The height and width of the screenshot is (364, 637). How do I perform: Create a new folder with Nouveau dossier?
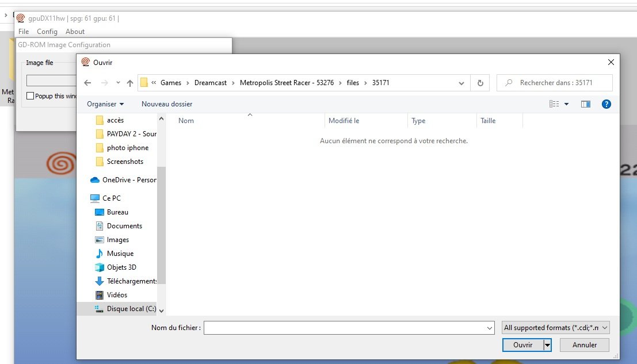167,104
